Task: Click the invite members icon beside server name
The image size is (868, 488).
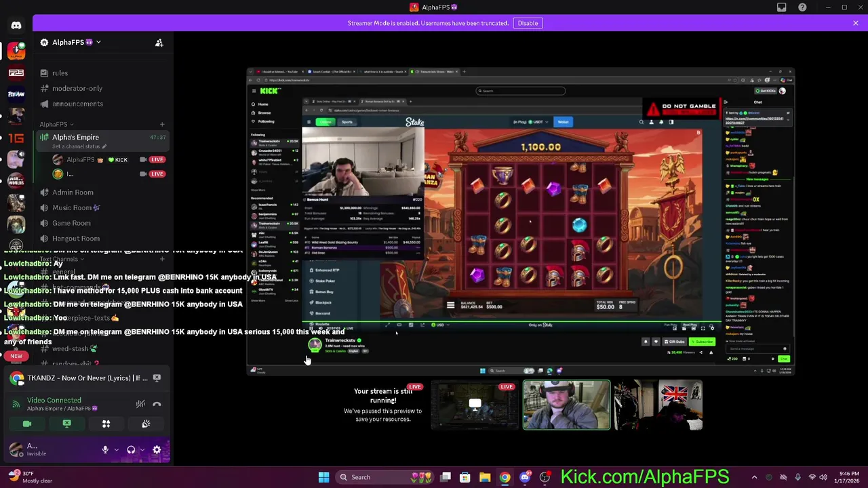Action: [159, 43]
